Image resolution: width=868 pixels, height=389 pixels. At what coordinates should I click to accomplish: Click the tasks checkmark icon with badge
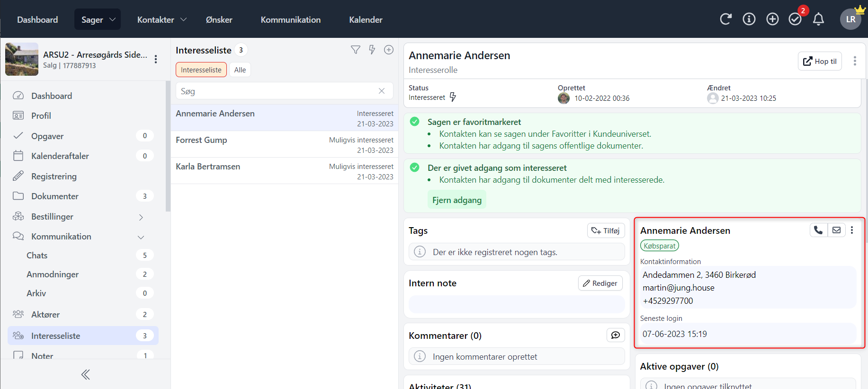point(795,19)
